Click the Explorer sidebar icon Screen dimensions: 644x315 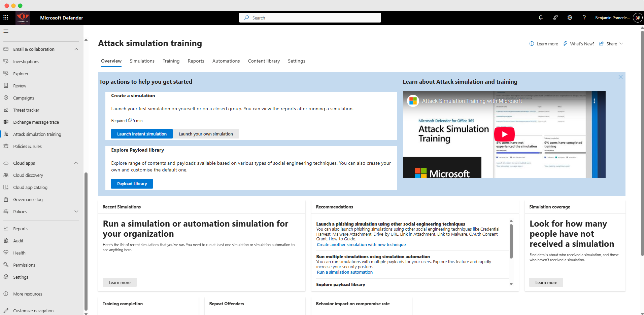(x=6, y=73)
